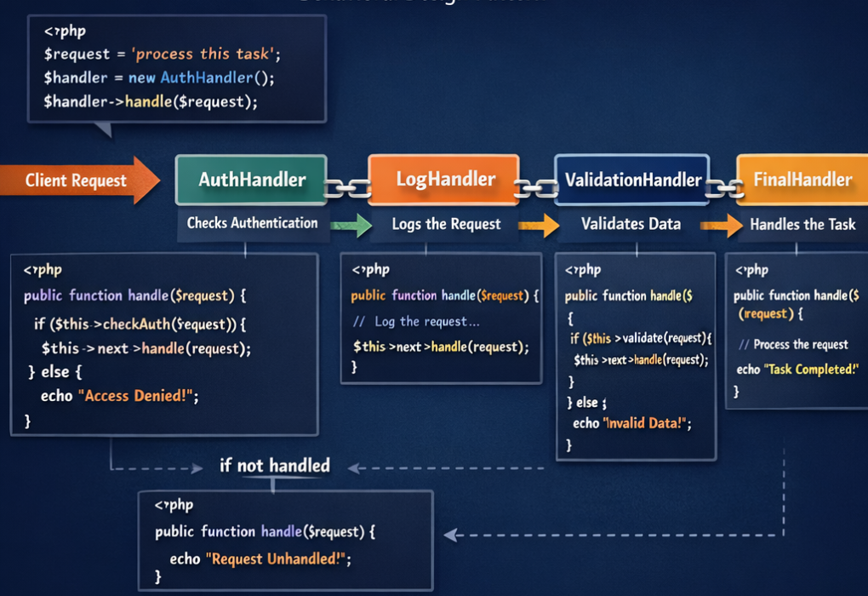
Task: Select the green arrow after Checks Authentication
Action: tap(352, 225)
